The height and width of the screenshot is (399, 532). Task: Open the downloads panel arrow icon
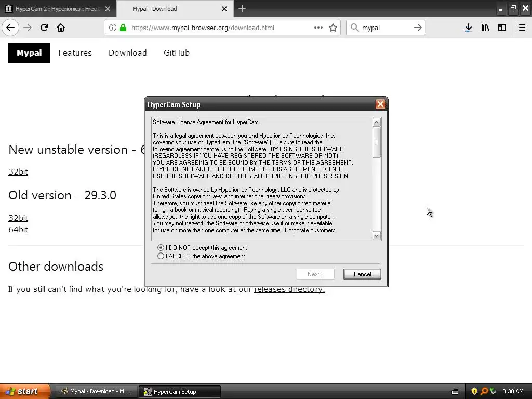468,28
